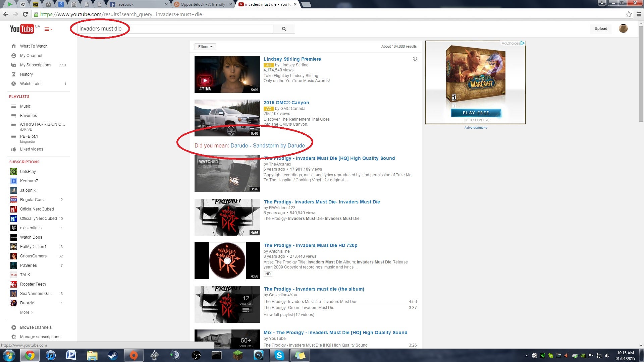Open RegularCars subscription channel
Viewport: 644px width, 362px height.
click(32, 200)
